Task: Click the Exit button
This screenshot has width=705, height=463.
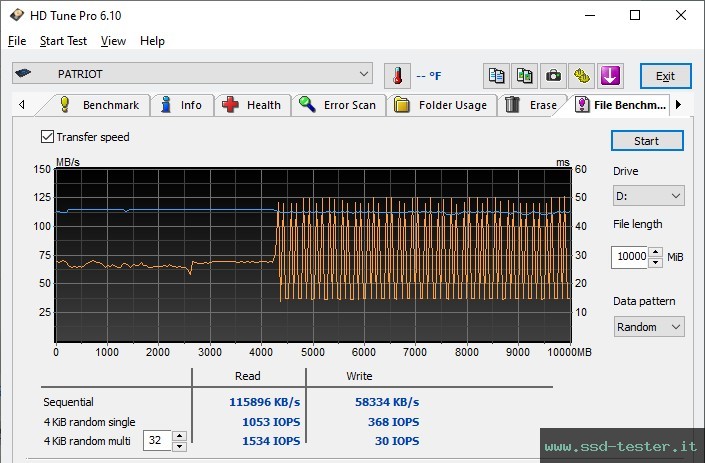Action: point(665,76)
